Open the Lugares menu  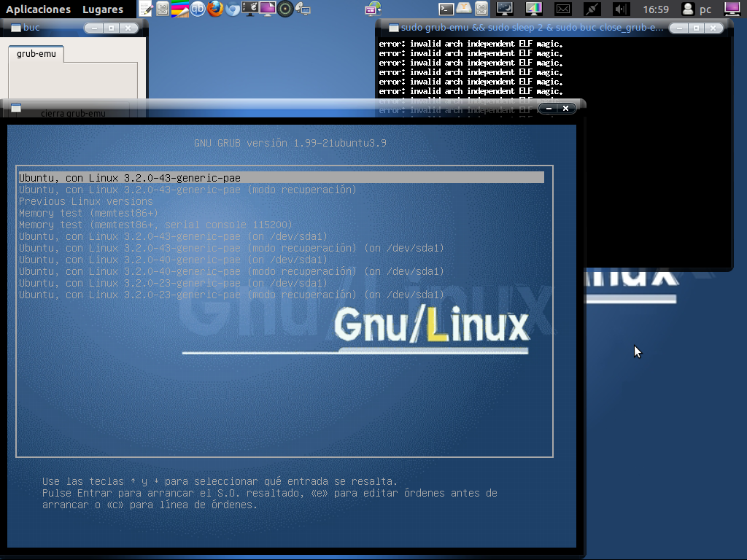coord(102,9)
